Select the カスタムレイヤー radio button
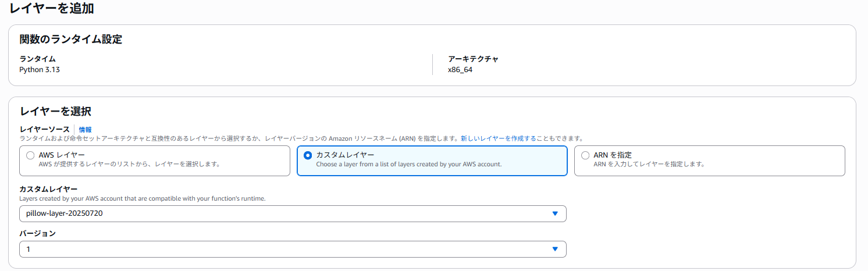This screenshot has height=271, width=868. (308, 155)
